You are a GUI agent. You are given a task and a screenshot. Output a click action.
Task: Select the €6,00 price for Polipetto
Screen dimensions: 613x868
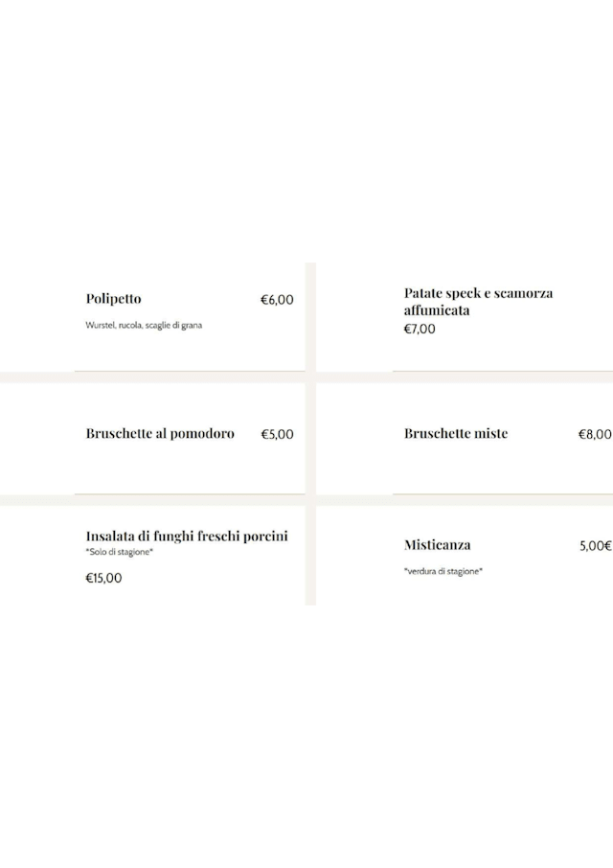277,300
